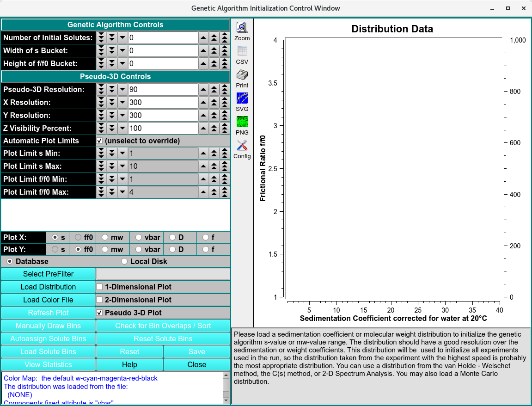Save the plot as SVG
Screen dimensions: 532x406
242,98
